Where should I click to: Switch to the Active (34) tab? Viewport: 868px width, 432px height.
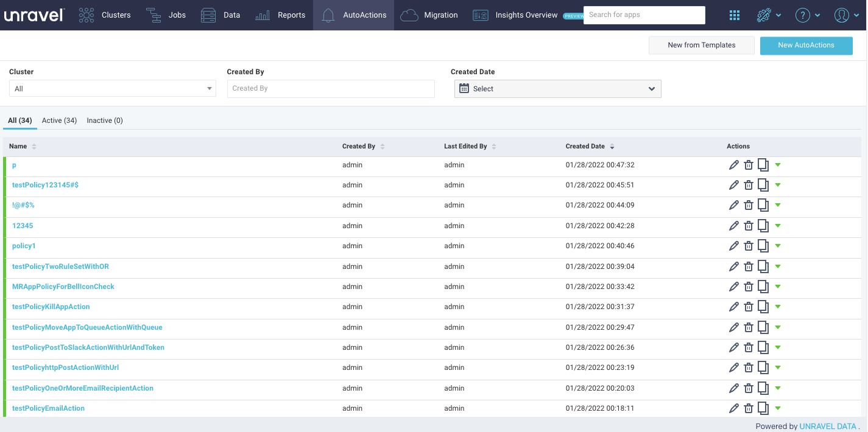(59, 120)
